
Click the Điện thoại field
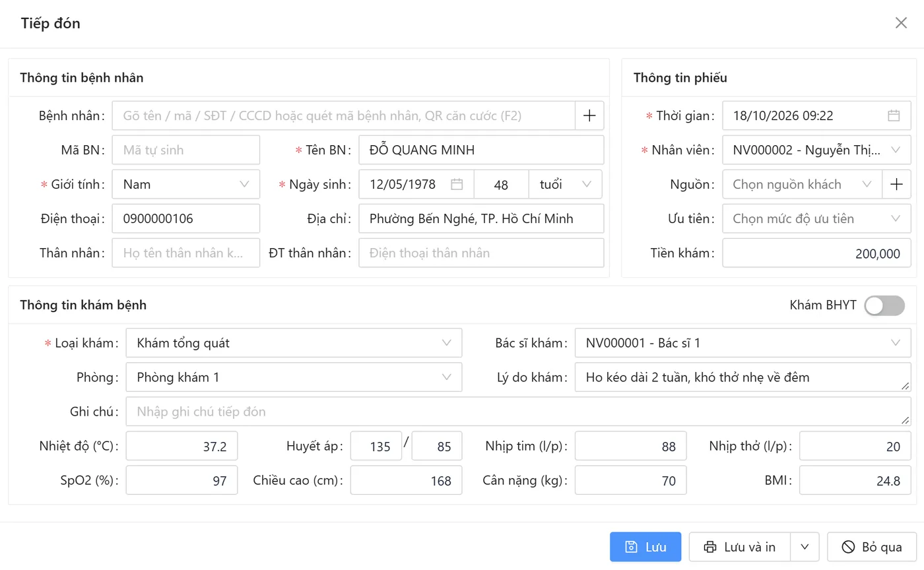(186, 218)
